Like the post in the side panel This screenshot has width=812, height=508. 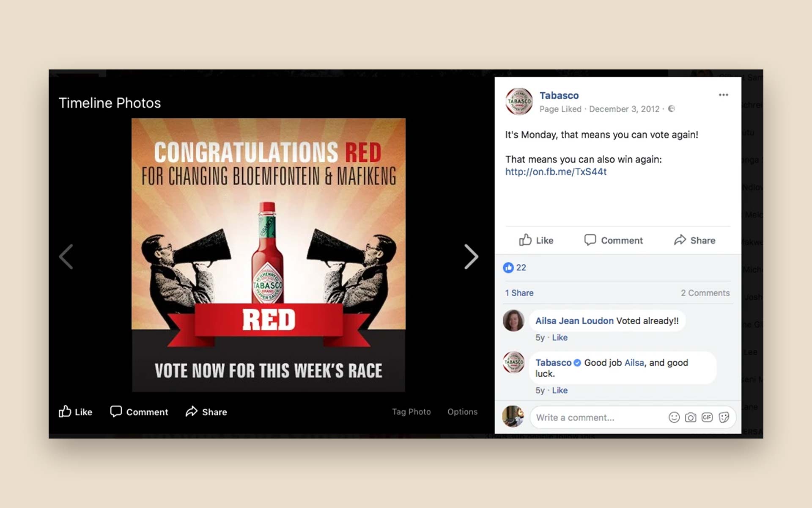pos(536,240)
